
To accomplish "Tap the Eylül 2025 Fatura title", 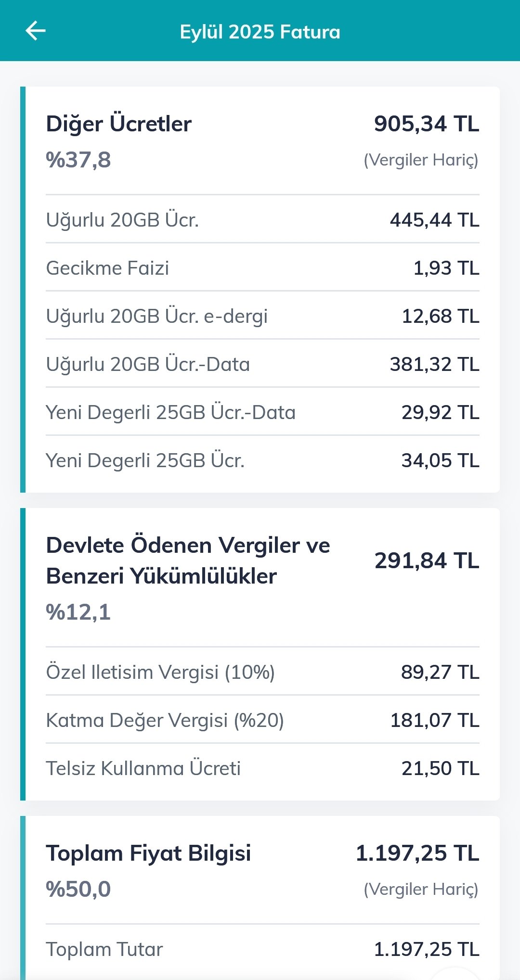I will coord(260,32).
